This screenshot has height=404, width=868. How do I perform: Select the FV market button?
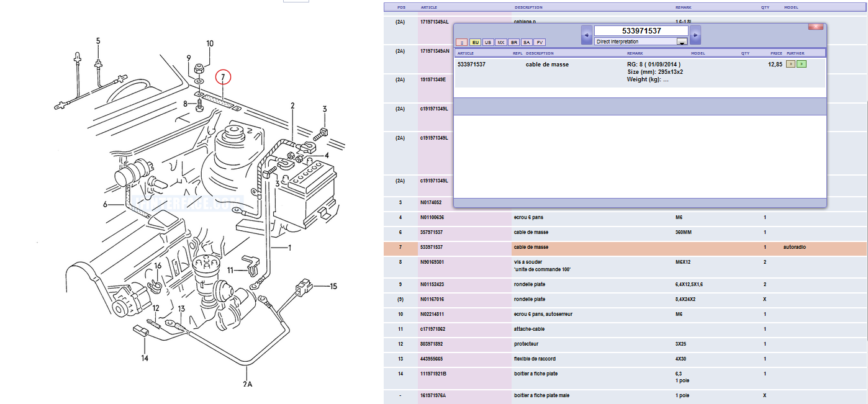click(540, 42)
